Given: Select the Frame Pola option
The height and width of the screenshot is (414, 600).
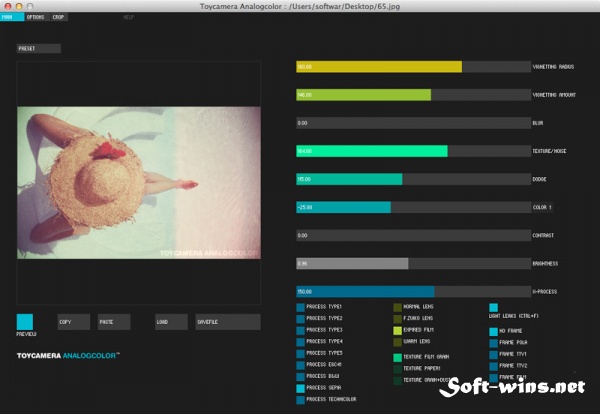Looking at the screenshot, I should point(494,343).
